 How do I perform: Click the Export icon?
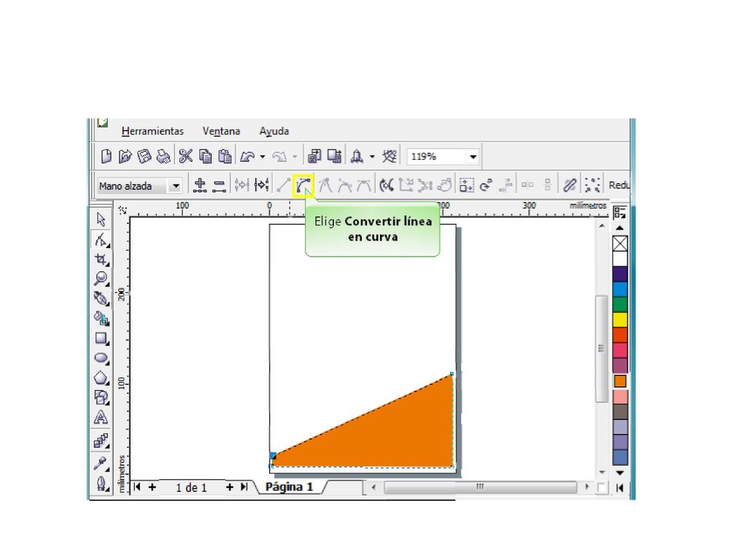click(334, 156)
